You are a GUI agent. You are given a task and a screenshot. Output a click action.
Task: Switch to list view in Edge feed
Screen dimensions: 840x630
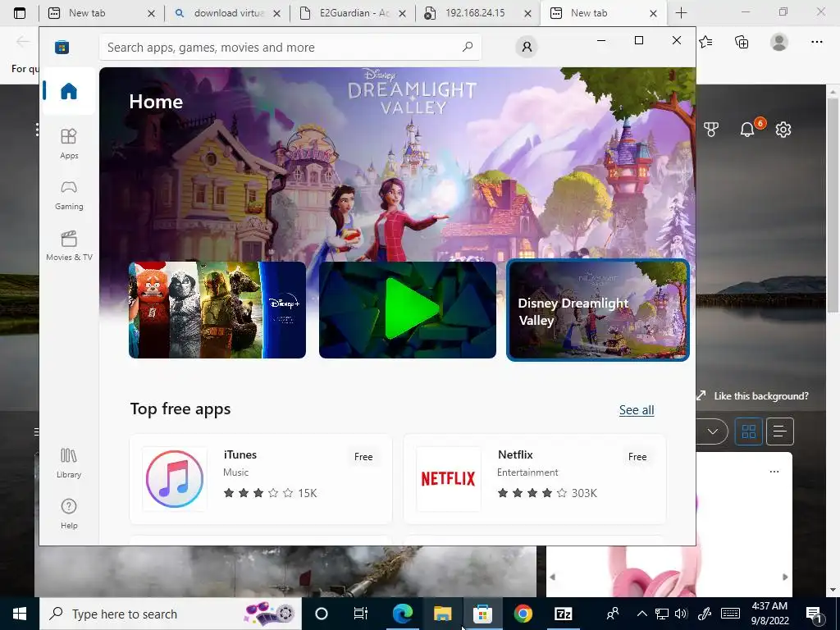pyautogui.click(x=780, y=431)
